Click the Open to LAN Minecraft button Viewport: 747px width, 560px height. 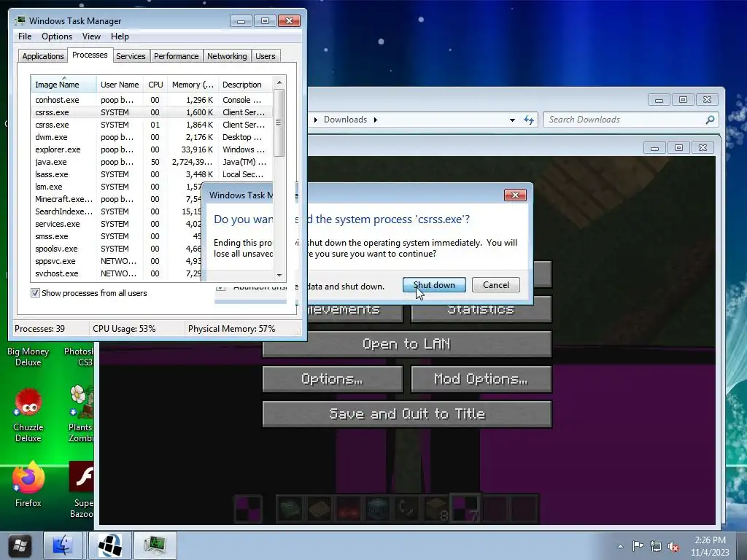[x=407, y=344]
